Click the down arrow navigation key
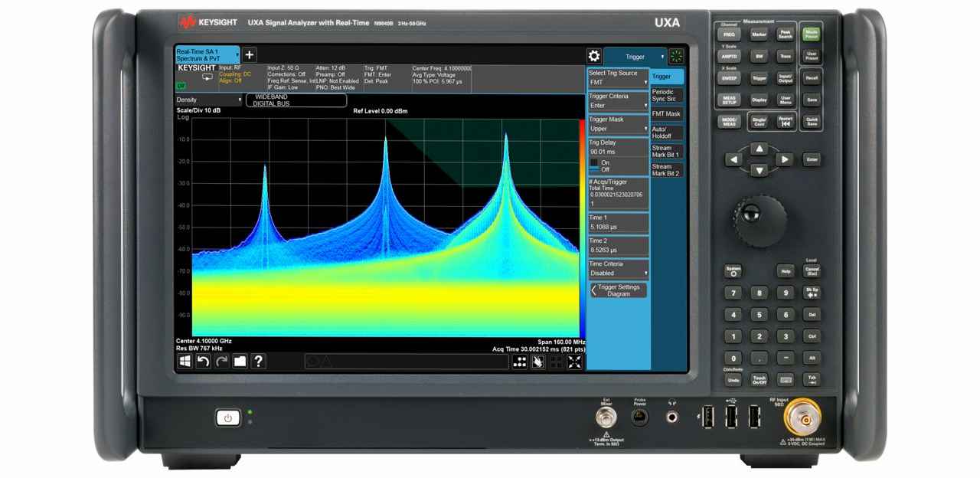Image resolution: width=980 pixels, height=478 pixels. (x=759, y=170)
